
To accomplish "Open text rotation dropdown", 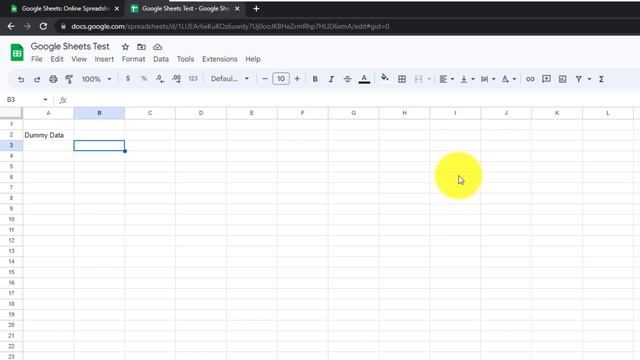I will tap(509, 79).
